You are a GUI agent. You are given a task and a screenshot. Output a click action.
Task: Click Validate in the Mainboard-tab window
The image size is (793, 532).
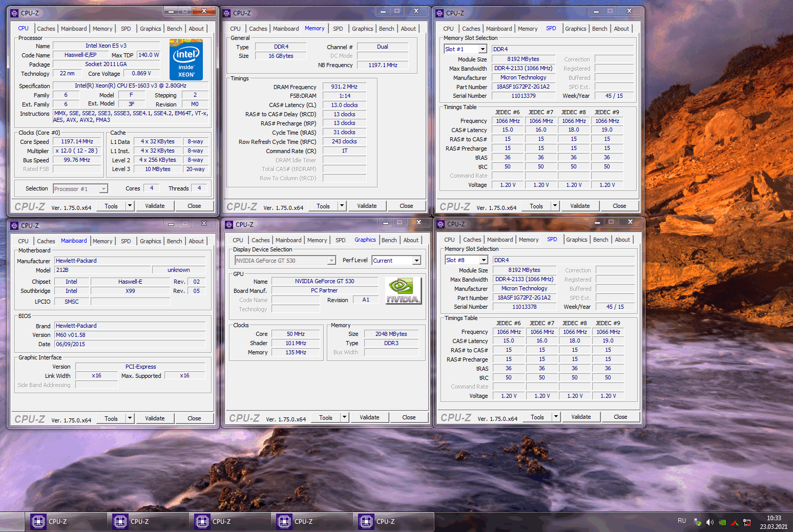point(155,418)
